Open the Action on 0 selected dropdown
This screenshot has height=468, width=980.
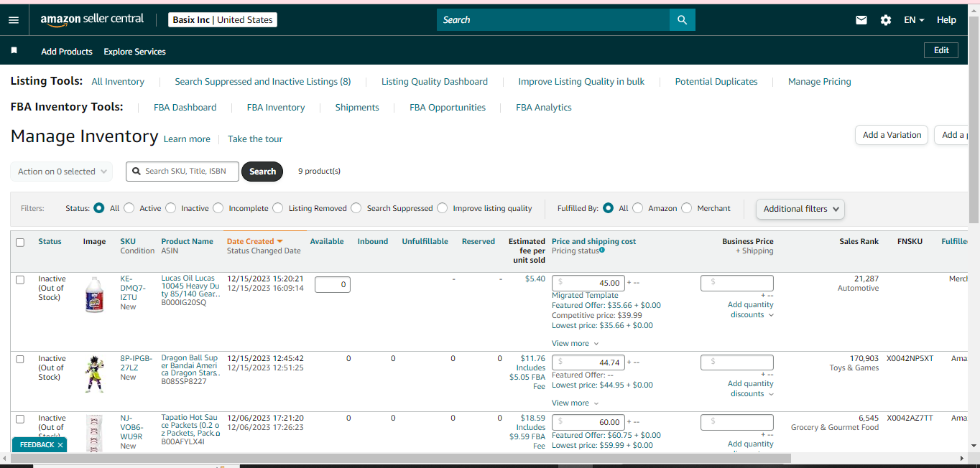pos(62,172)
